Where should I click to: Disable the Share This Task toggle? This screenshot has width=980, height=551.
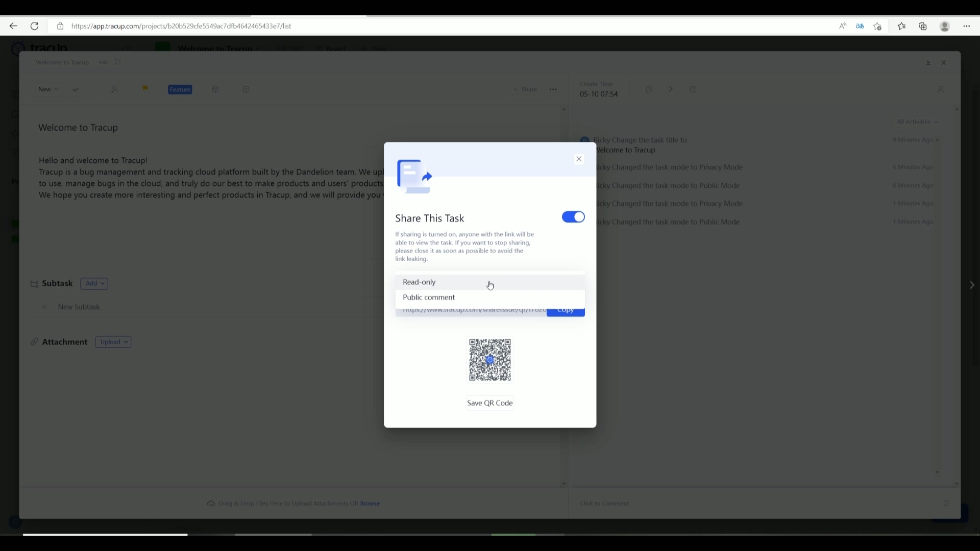573,217
